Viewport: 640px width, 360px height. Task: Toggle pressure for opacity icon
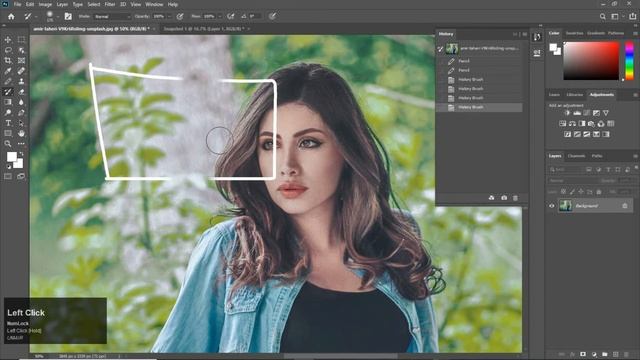(180, 16)
